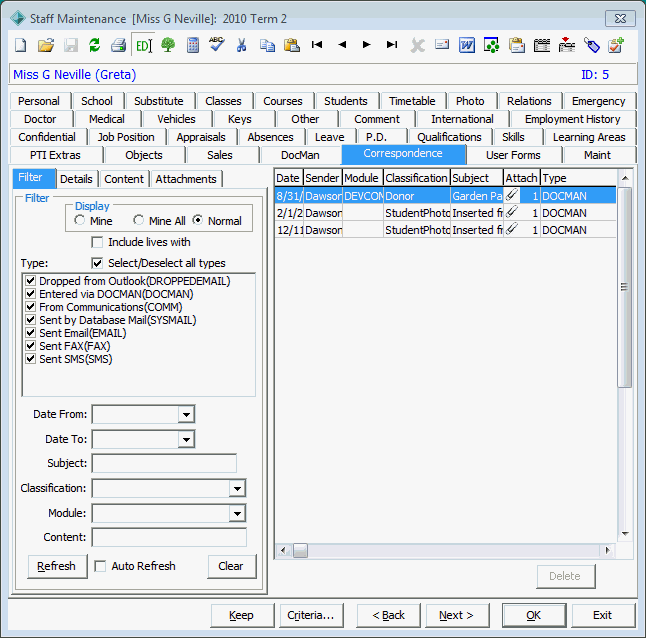646x638 pixels.
Task: Open the DocMan tab
Action: pos(300,155)
